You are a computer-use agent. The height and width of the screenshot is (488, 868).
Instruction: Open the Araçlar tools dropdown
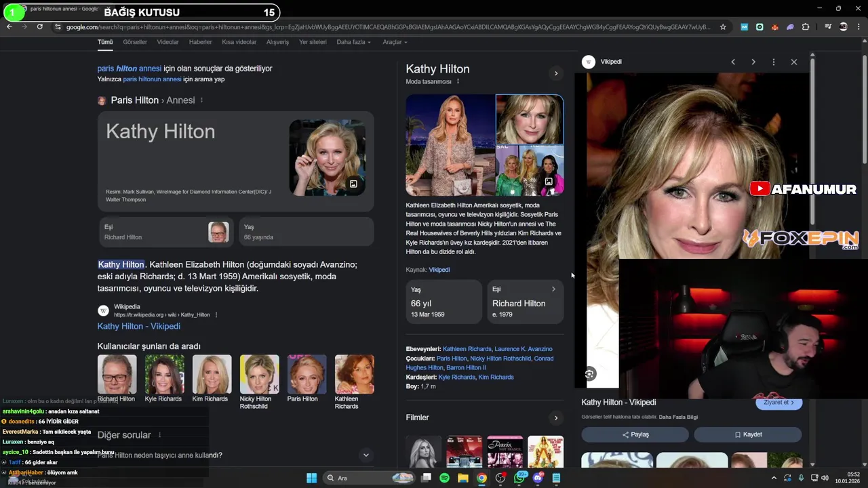click(x=395, y=42)
